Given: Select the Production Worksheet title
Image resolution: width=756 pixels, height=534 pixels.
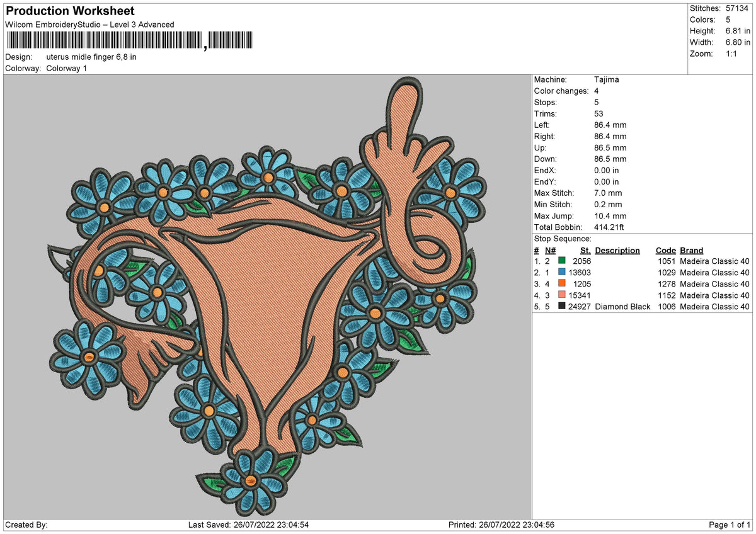Looking at the screenshot, I should tap(70, 11).
